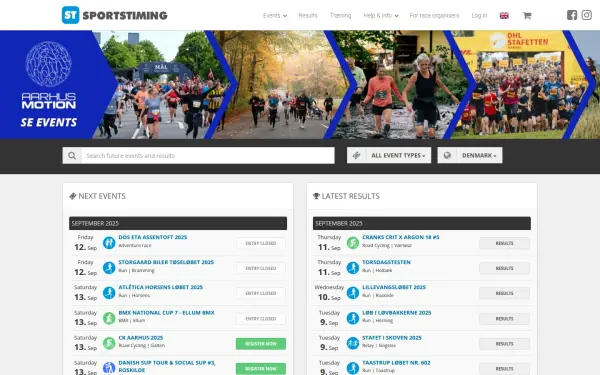
Task: View Results for Taastrup Løbet Nr. 602
Action: click(504, 368)
